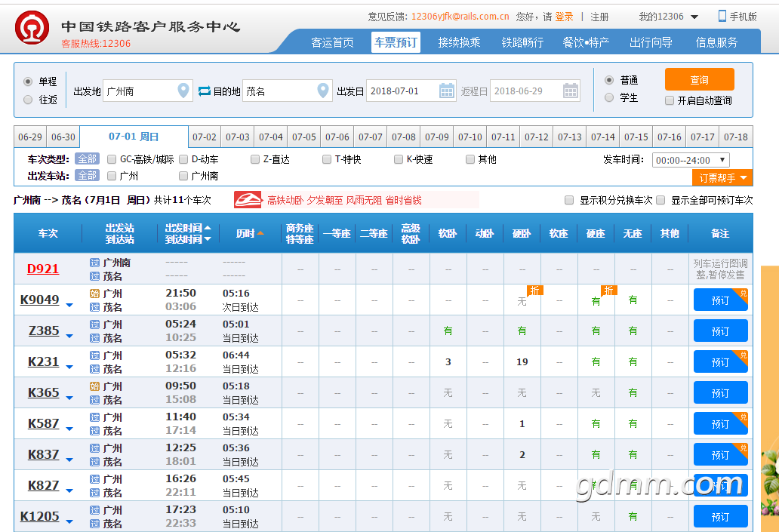Select 学生 passenger type radio
This screenshot has height=532, width=779.
[x=609, y=98]
